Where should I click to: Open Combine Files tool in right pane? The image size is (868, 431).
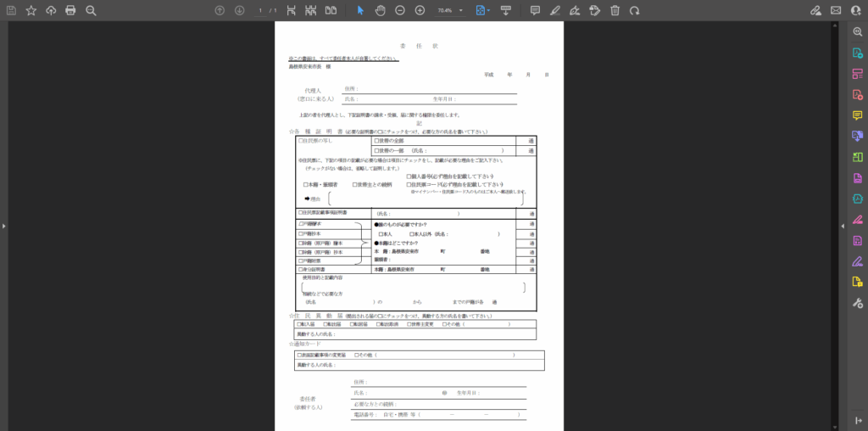(858, 137)
